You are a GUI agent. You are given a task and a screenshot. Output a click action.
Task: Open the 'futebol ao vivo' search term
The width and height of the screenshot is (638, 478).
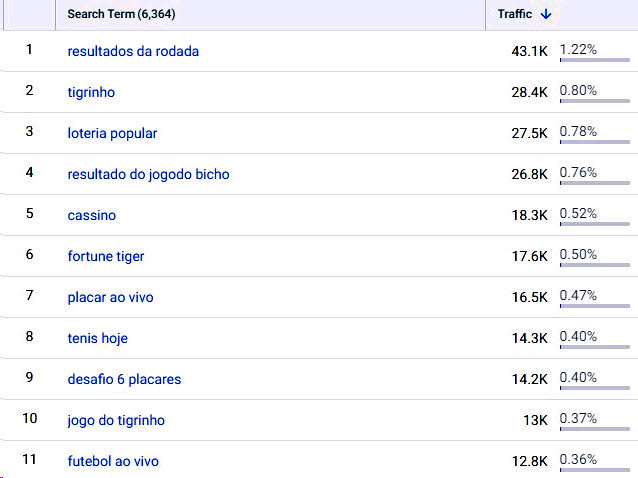point(113,461)
